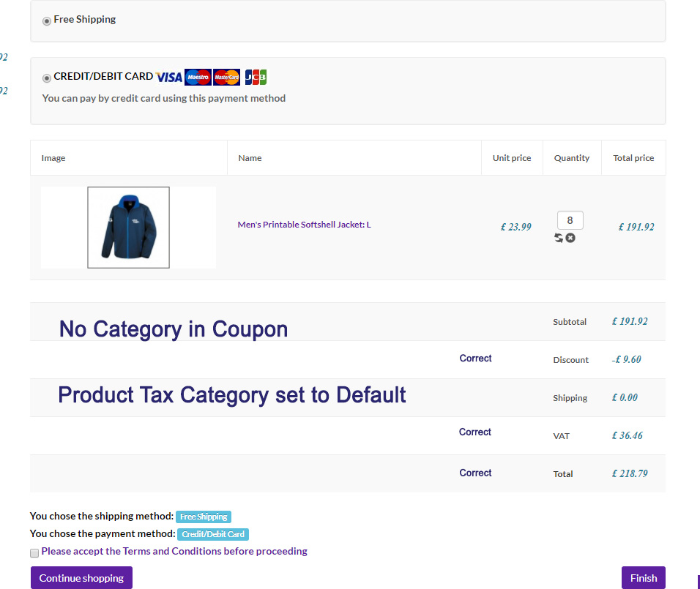The image size is (700, 589).
Task: Click the Unit price column header
Action: (512, 158)
